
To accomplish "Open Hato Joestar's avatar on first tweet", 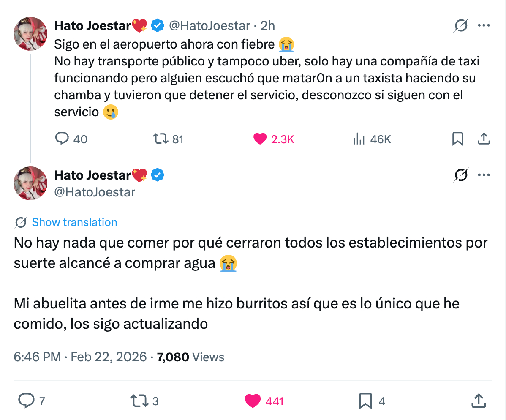I will (30, 34).
